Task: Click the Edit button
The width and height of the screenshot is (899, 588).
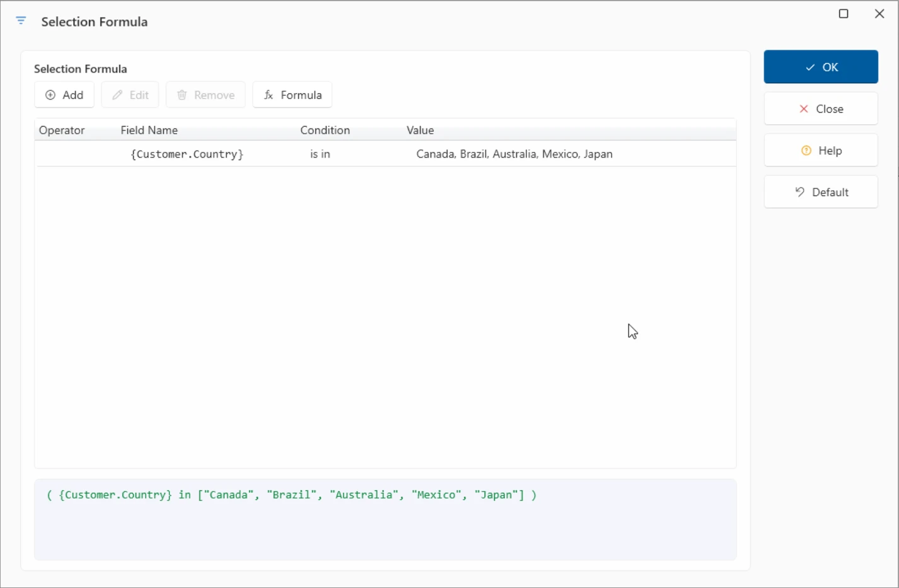Action: click(x=130, y=95)
